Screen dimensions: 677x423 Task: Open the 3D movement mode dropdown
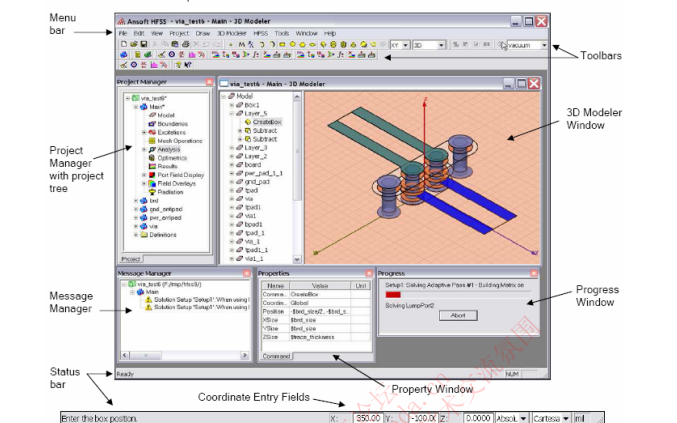pyautogui.click(x=441, y=45)
